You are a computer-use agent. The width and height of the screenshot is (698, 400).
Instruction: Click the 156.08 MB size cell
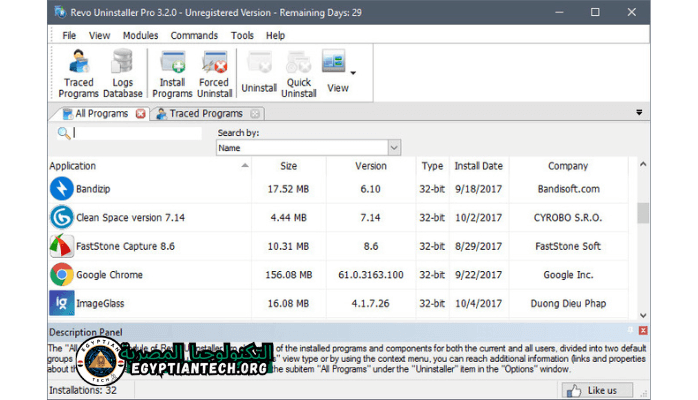click(288, 275)
